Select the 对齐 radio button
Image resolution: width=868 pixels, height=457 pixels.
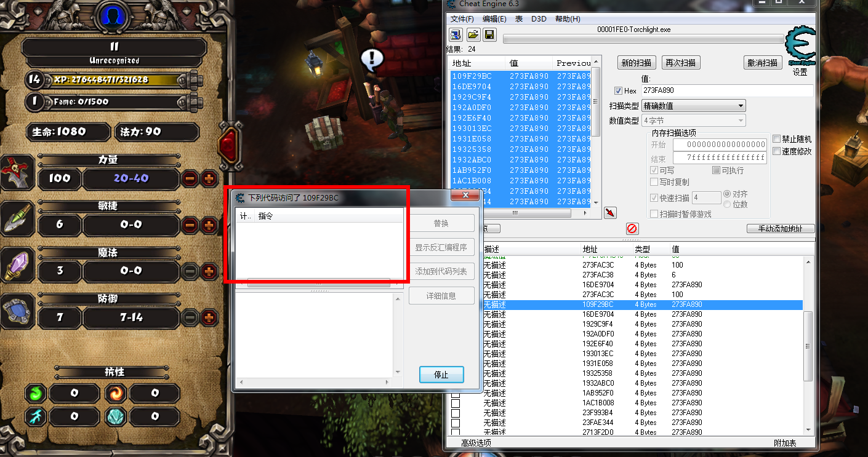point(727,194)
